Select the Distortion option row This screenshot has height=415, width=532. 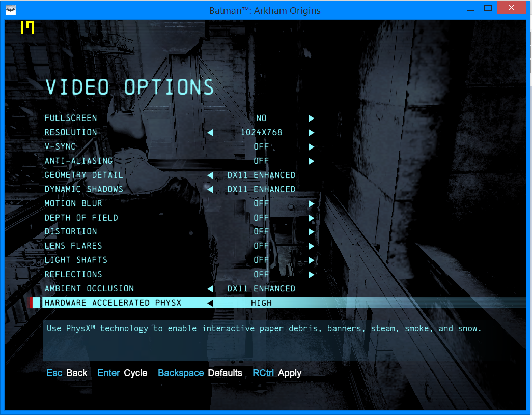point(71,232)
